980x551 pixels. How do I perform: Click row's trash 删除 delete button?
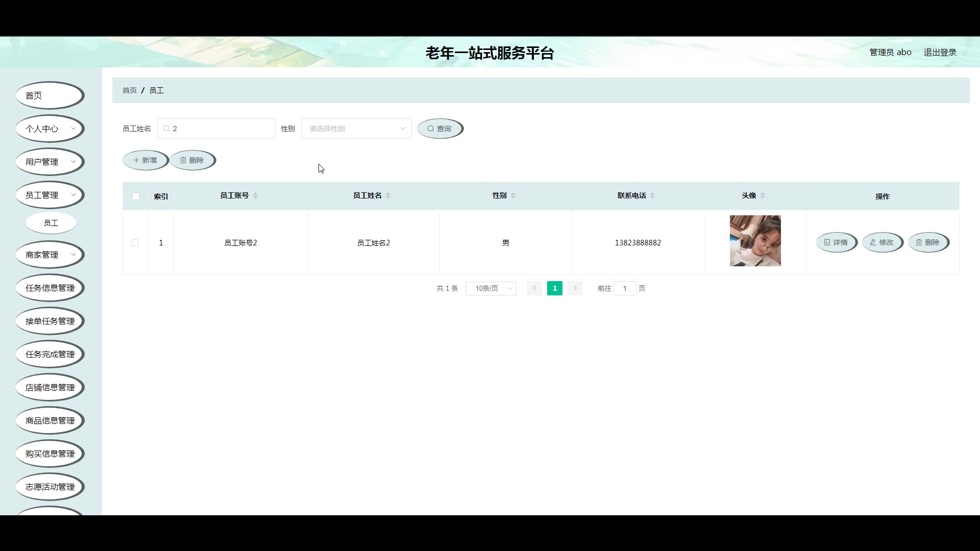(927, 242)
